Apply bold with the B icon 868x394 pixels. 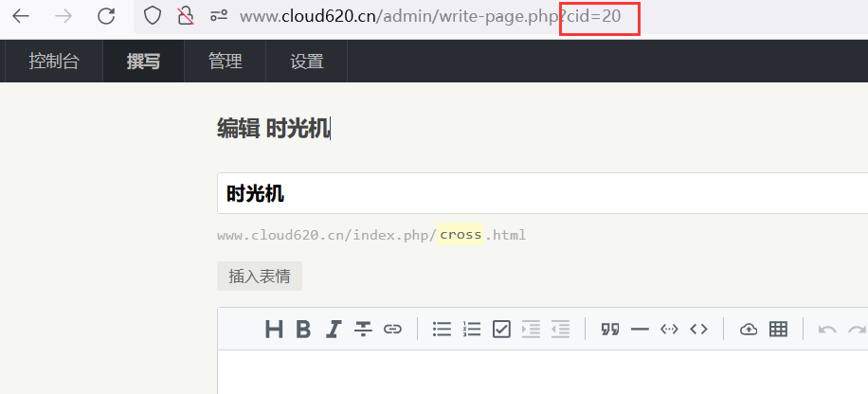(x=303, y=330)
